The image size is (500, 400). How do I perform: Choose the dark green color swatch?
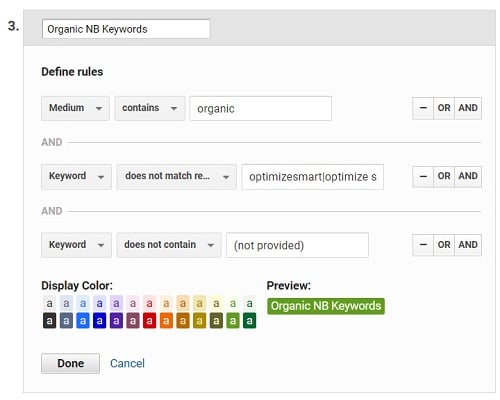click(x=249, y=321)
